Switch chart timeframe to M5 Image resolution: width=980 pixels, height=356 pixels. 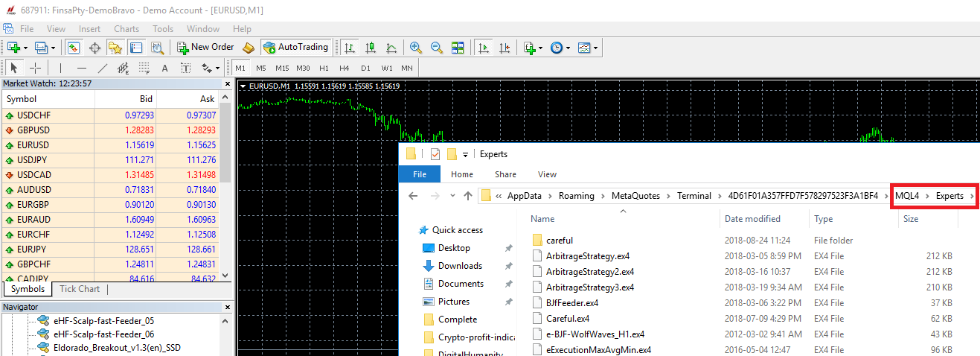coord(261,68)
